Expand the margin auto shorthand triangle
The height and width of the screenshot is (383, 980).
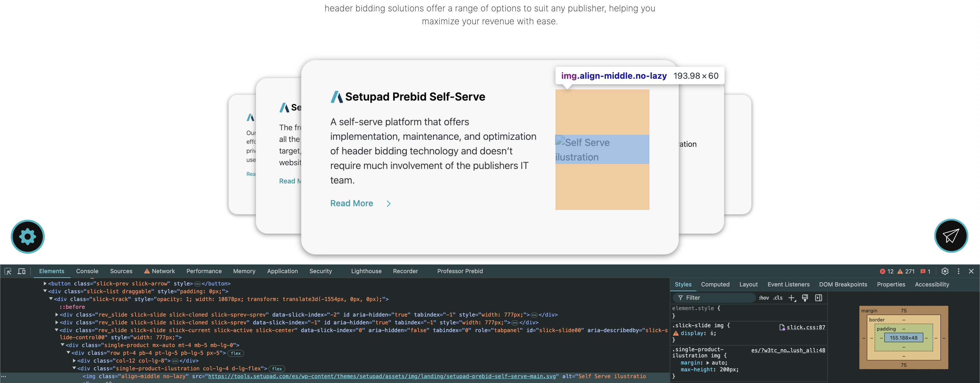point(707,363)
